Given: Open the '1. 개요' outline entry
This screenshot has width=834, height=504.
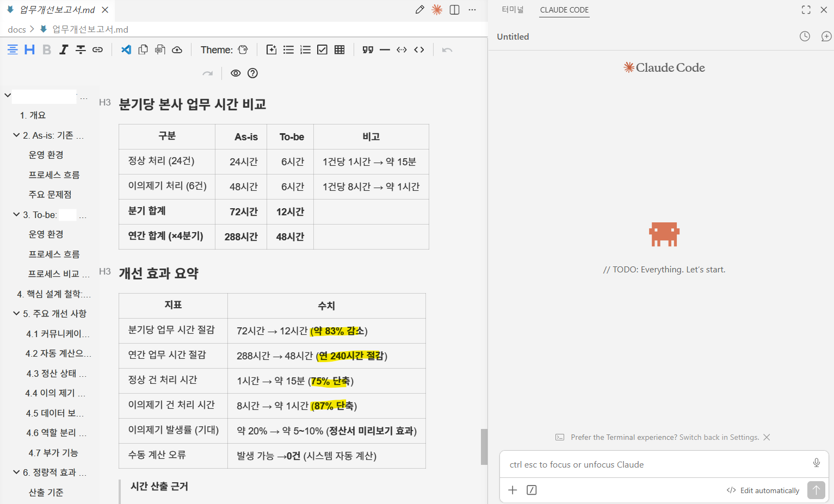Looking at the screenshot, I should 33,115.
